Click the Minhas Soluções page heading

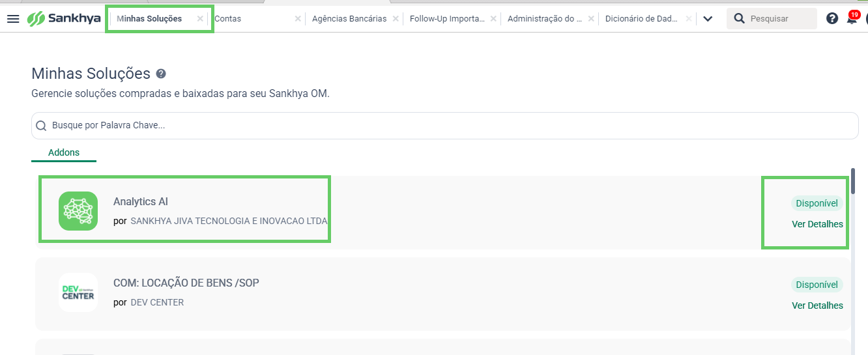tap(91, 74)
